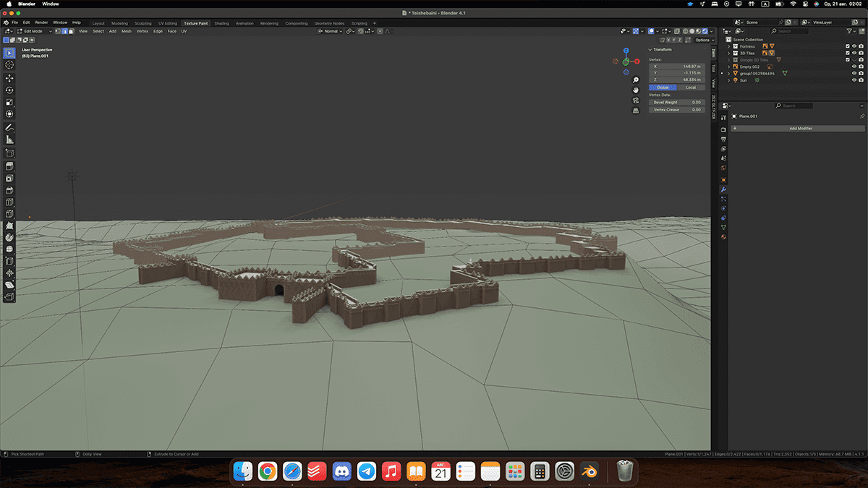868x488 pixels.
Task: Click the Add Modifier button
Action: [x=801, y=128]
